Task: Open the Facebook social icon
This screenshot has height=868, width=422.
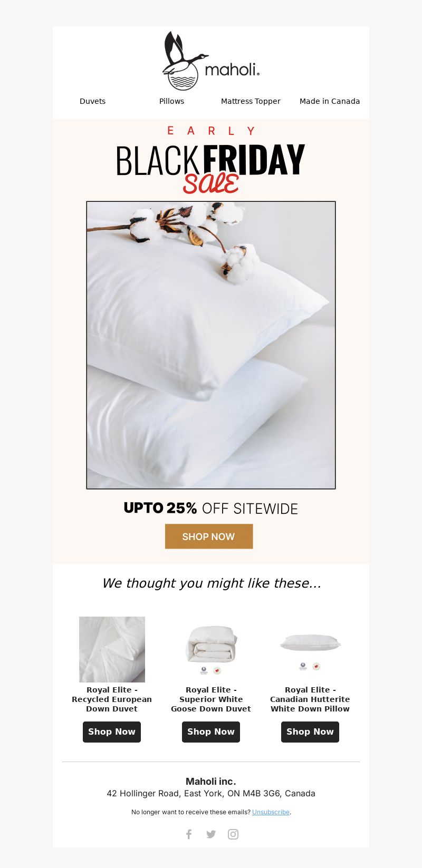Action: [189, 834]
